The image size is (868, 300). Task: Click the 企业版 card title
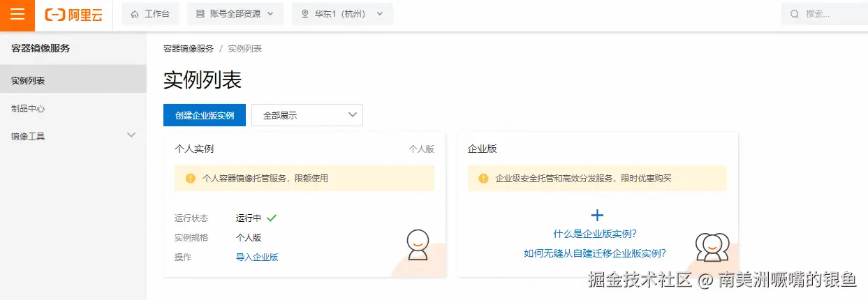[x=483, y=149]
